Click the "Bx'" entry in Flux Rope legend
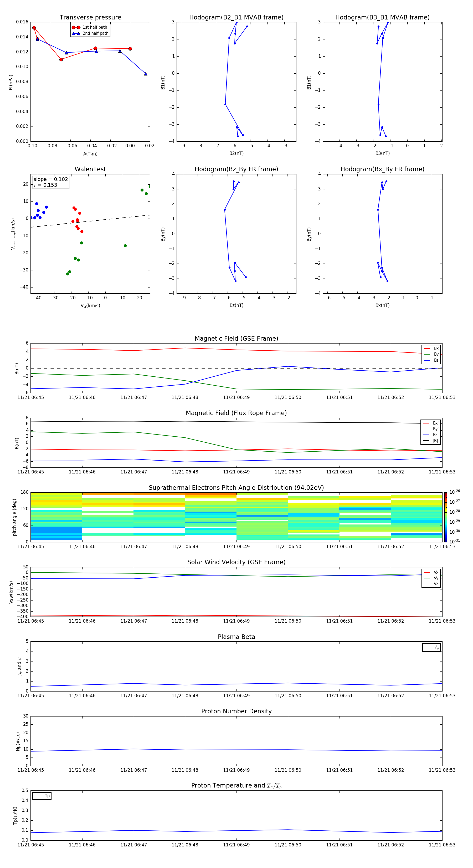473x868 pixels. point(431,423)
